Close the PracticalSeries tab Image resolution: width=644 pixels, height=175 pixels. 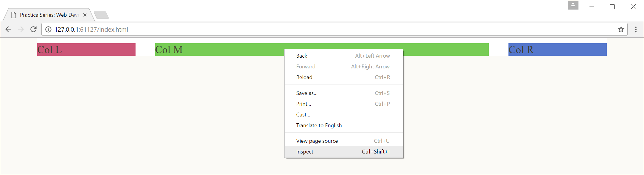pos(85,15)
